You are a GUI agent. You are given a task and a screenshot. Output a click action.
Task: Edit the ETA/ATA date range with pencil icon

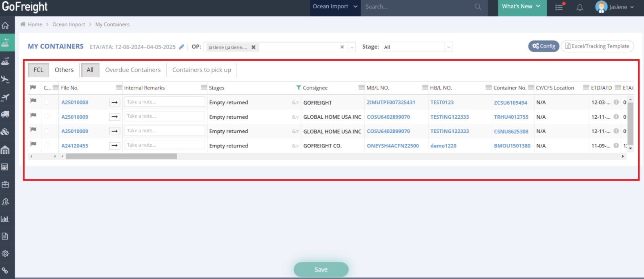pos(182,47)
